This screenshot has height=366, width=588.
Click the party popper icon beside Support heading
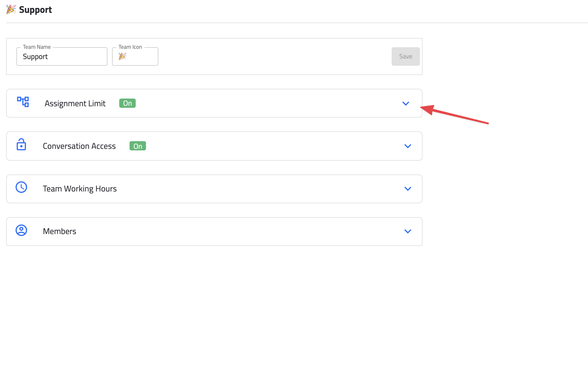coord(11,9)
